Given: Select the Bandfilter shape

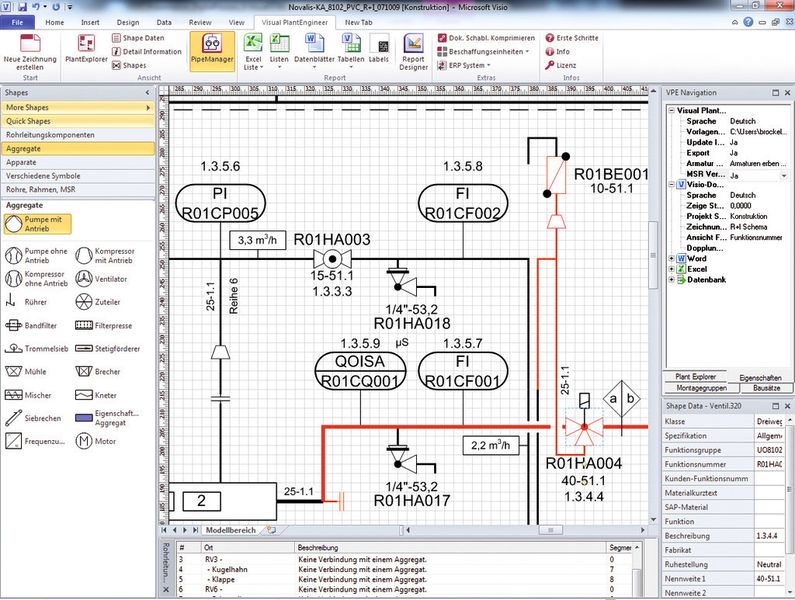Looking at the screenshot, I should pos(30,326).
